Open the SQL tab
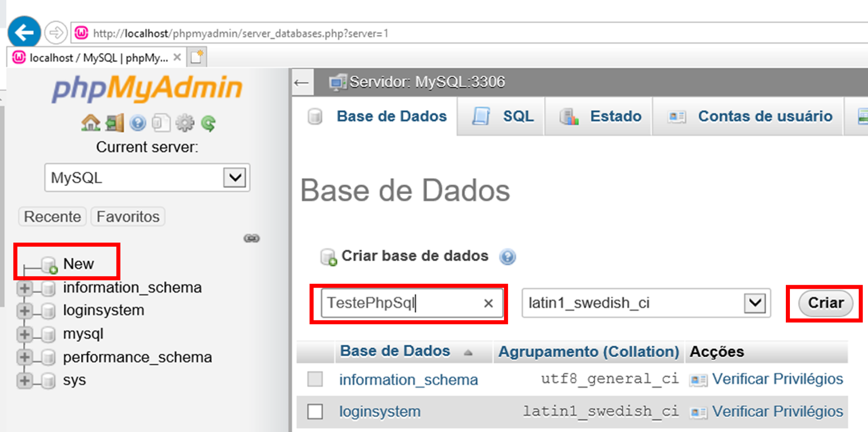Screen dimensions: 868x432 (502, 117)
